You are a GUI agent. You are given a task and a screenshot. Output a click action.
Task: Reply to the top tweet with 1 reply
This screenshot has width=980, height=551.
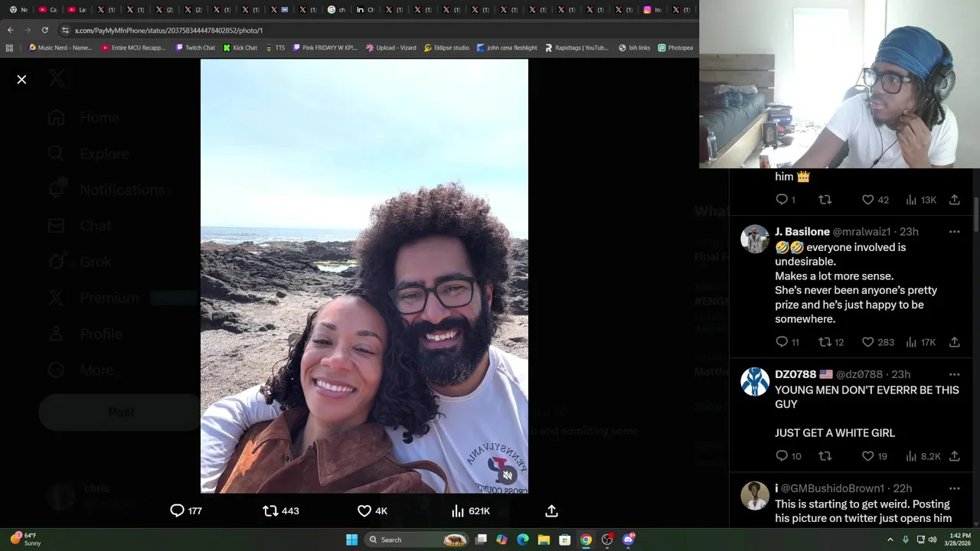[786, 200]
